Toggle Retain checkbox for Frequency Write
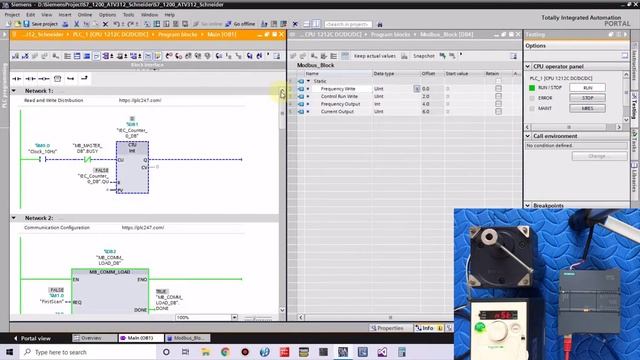Screen dimensions: 640x360 [x=498, y=89]
